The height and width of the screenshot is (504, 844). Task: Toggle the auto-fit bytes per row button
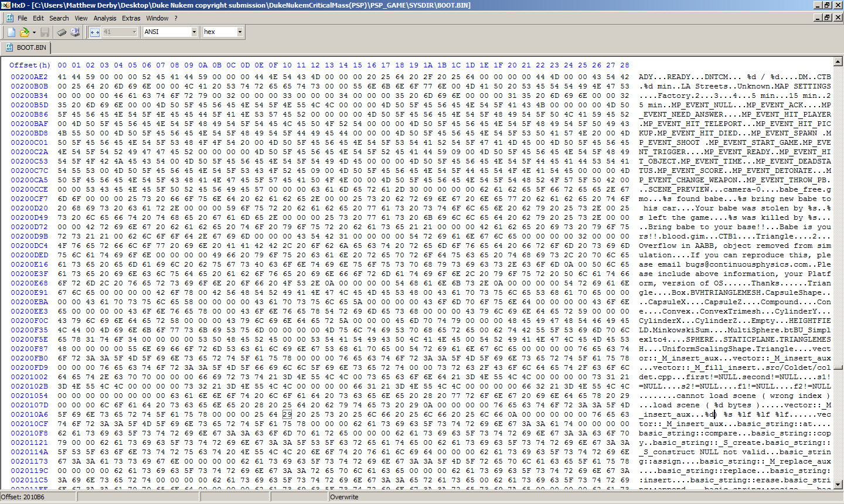click(94, 32)
